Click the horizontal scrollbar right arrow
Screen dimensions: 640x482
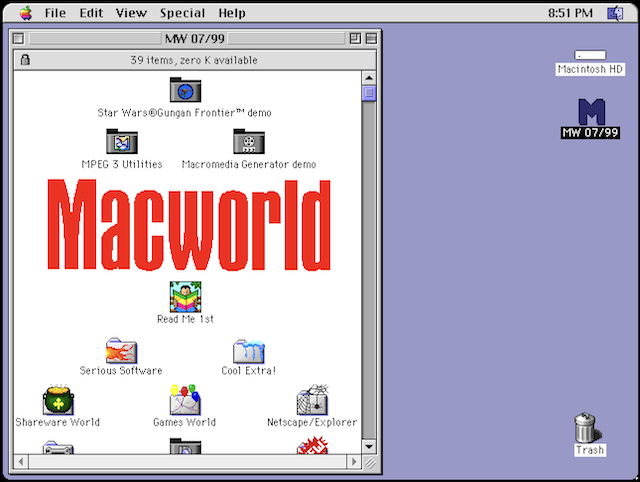[x=354, y=462]
